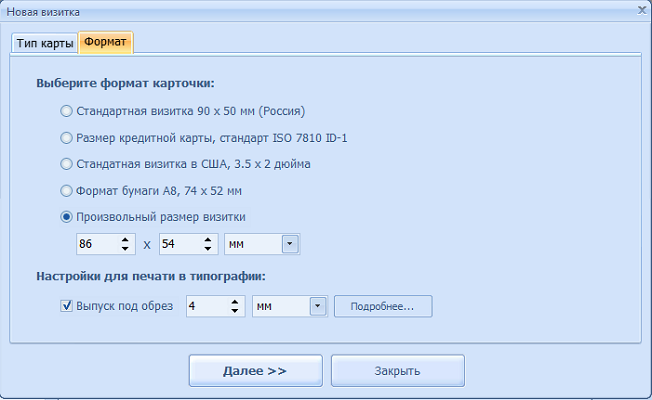This screenshot has height=400, width=652.
Task: Open the card size units dropdown
Action: 290,244
